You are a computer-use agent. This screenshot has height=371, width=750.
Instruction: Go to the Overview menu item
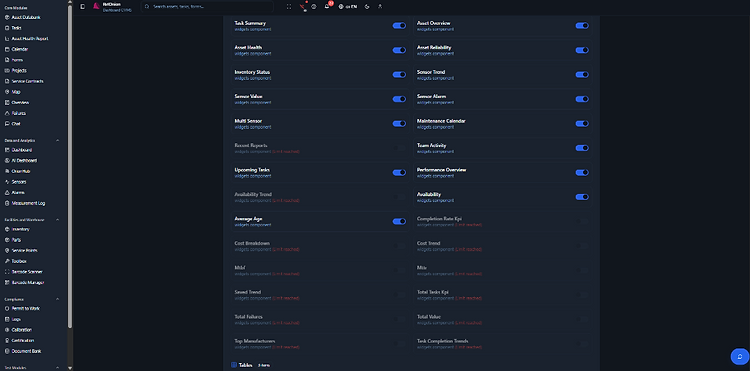tap(21, 102)
